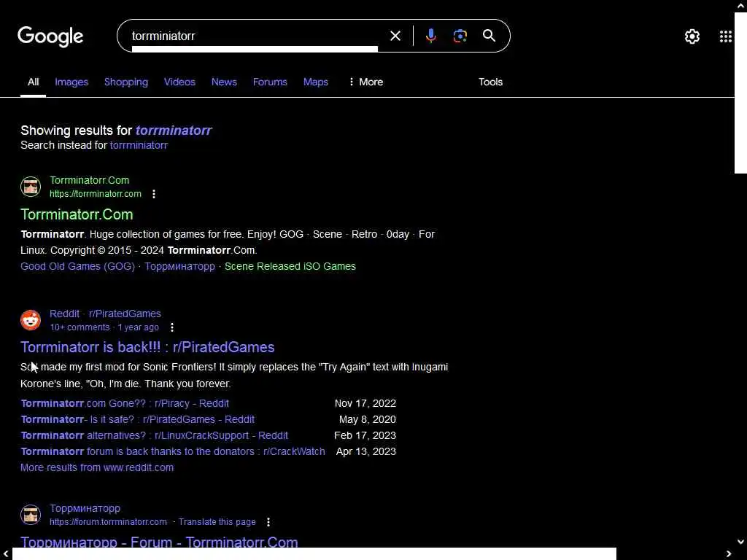Open 'Torrminatorr forum is back' r/CrackWatch link
The image size is (747, 560).
pyautogui.click(x=173, y=451)
